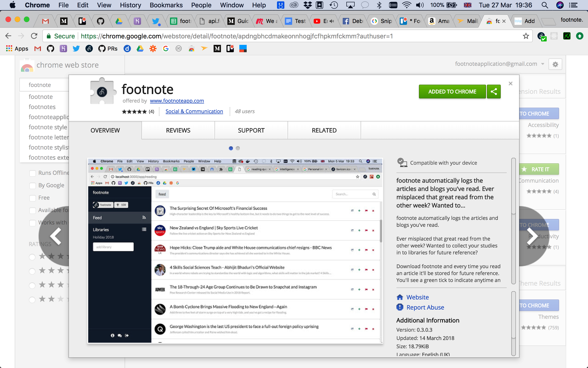Switch to the RELATED tab
This screenshot has width=588, height=368.
324,130
